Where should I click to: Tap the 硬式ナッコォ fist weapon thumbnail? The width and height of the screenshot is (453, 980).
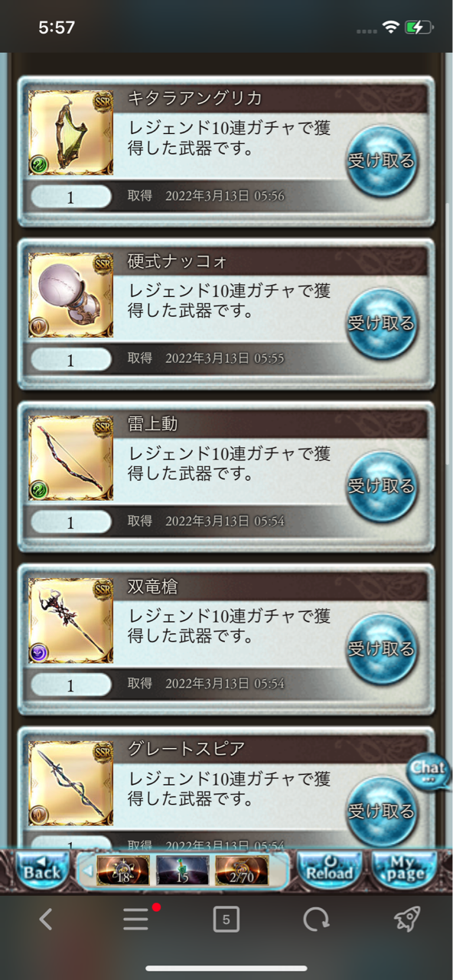[x=70, y=295]
